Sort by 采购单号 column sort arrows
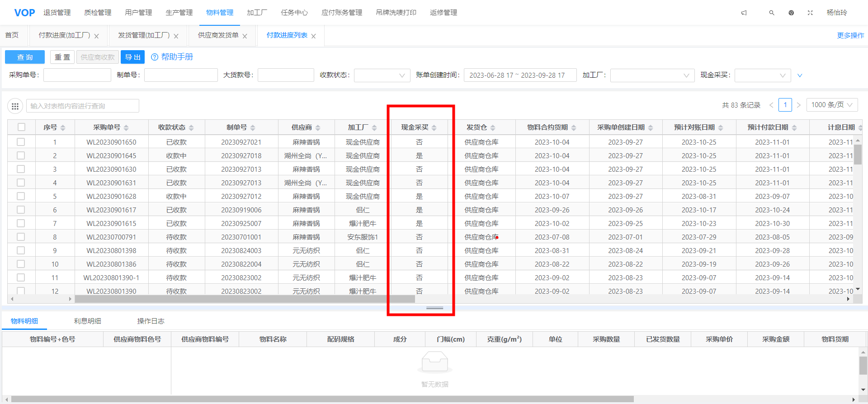This screenshot has width=868, height=404. [x=126, y=128]
